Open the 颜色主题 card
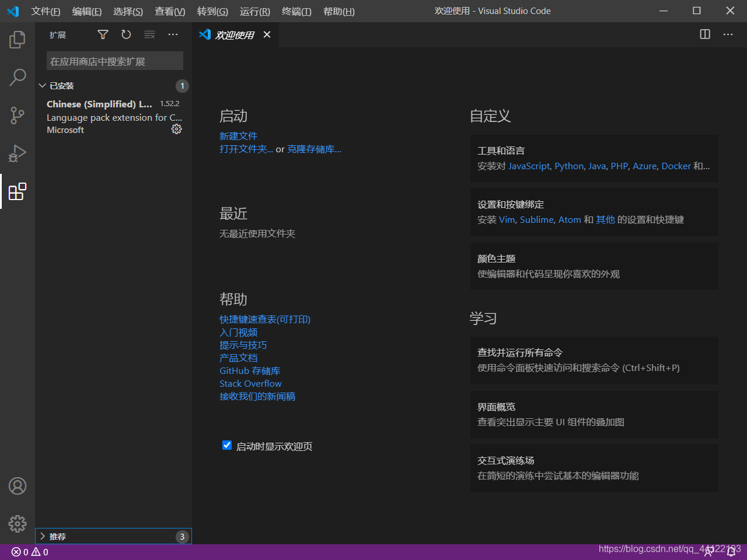This screenshot has height=560, width=747. click(594, 266)
